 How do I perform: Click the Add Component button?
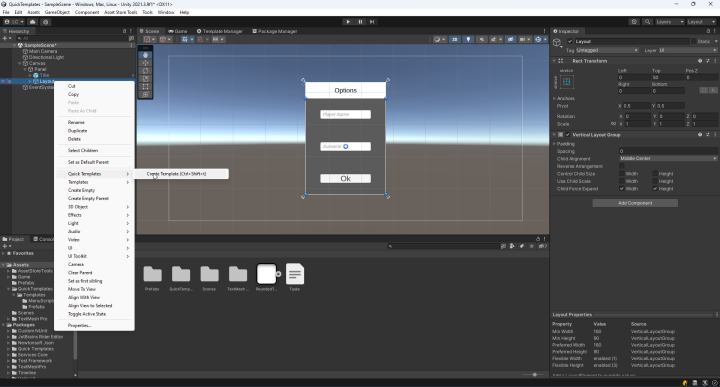(x=635, y=203)
